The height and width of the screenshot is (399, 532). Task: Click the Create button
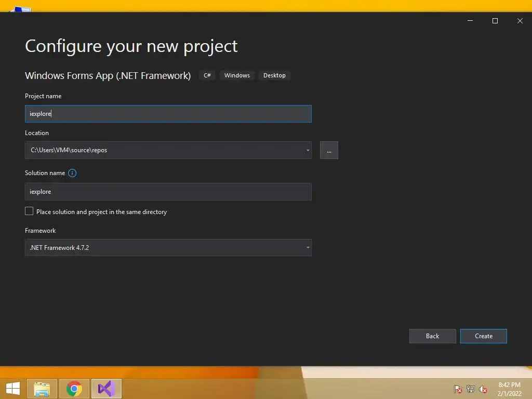click(484, 336)
